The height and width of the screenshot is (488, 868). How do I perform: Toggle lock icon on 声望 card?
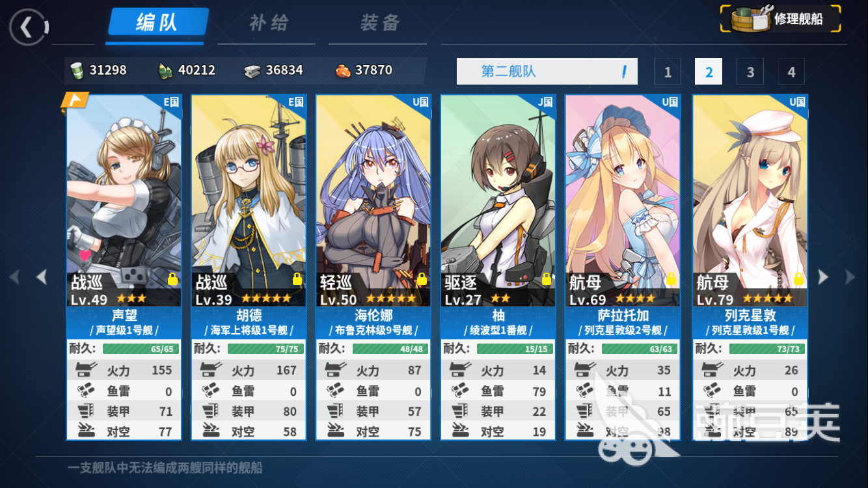[x=172, y=279]
